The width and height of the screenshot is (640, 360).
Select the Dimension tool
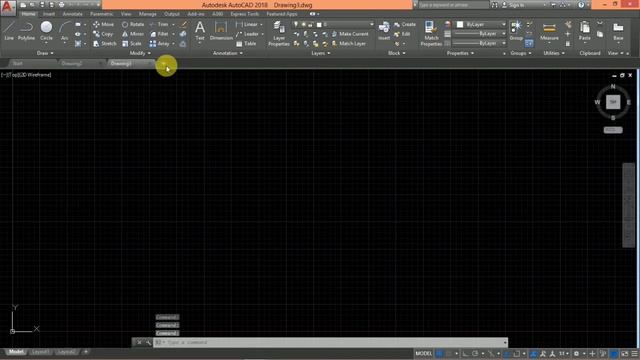pos(221,31)
